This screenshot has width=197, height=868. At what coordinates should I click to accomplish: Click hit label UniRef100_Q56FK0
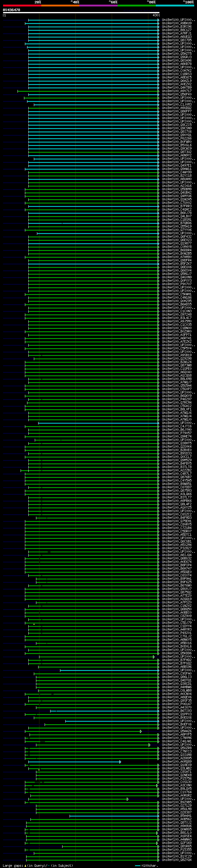point(177,94)
